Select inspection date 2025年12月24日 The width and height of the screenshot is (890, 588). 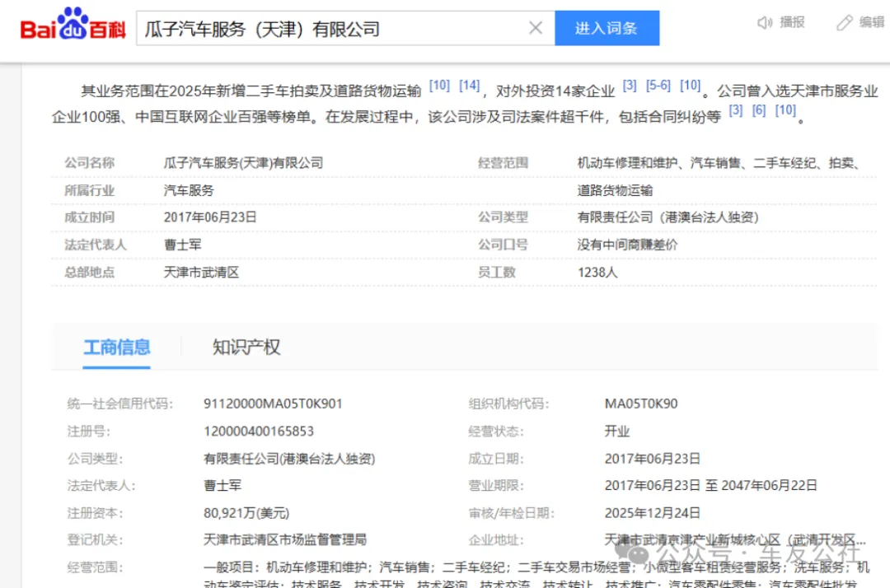(652, 513)
